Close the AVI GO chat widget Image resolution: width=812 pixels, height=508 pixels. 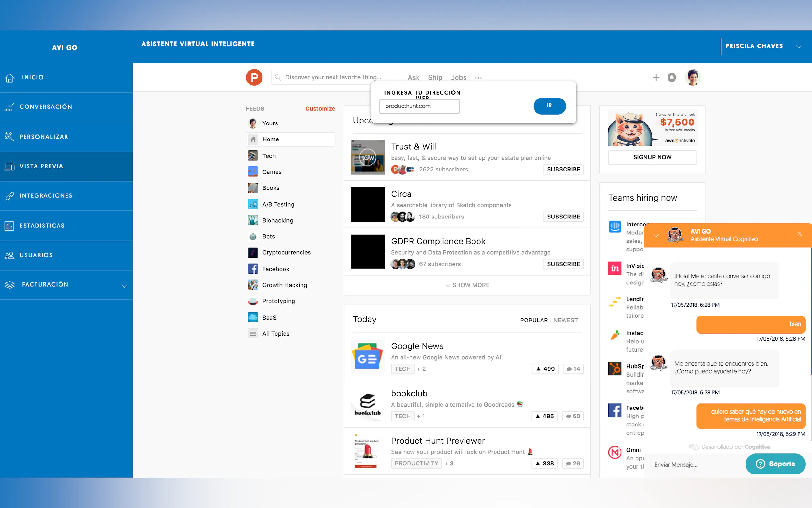pos(800,234)
